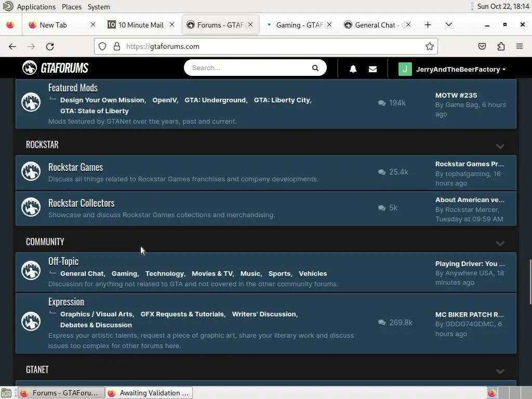Collapse the ROCKSTAR category chevron
The image size is (532, 399).
point(500,146)
